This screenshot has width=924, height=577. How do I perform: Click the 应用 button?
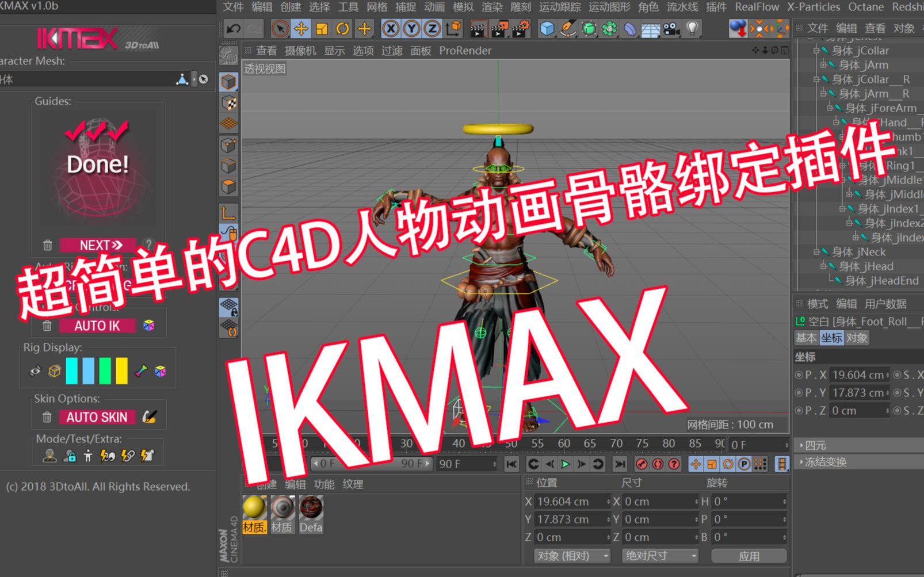click(750, 556)
